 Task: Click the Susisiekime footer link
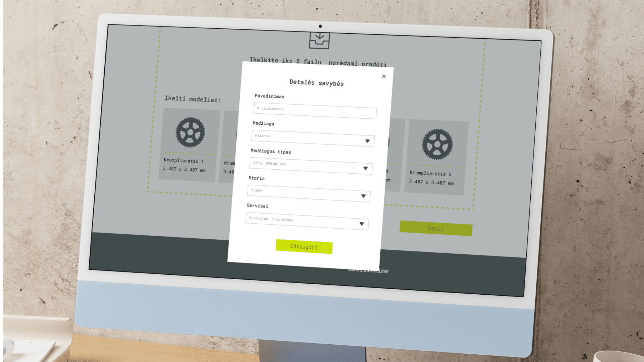point(383,271)
